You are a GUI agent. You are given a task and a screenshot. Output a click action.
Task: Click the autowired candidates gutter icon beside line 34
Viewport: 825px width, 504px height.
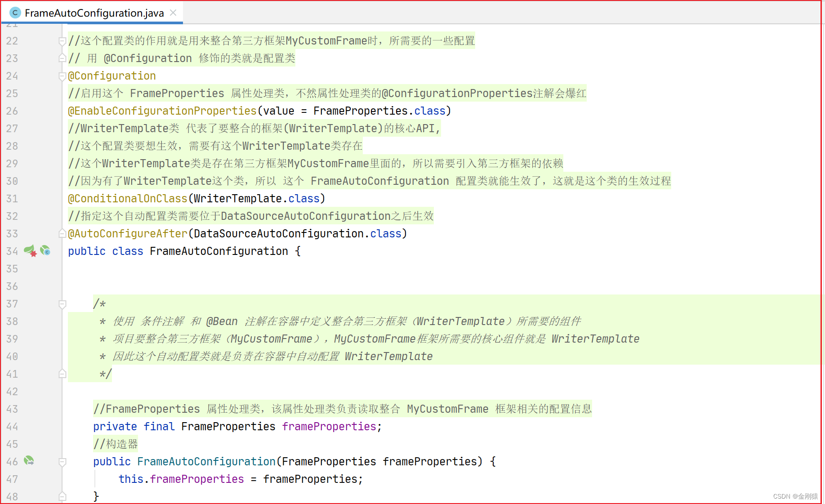coord(45,250)
